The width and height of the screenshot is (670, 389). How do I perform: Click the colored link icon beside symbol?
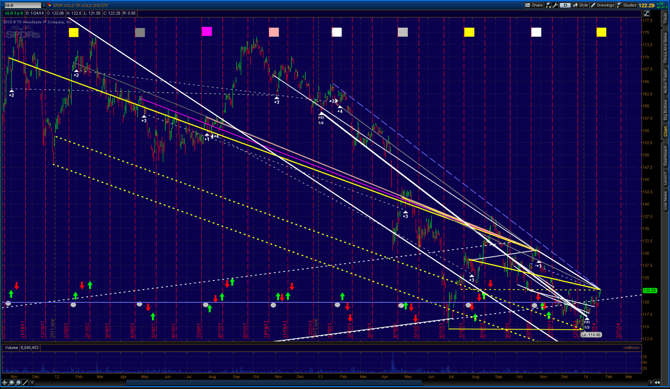[x=49, y=5]
